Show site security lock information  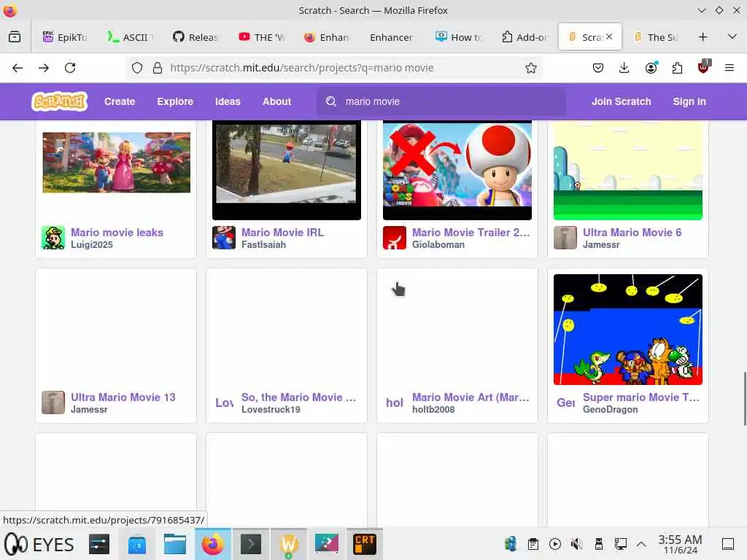pyautogui.click(x=158, y=68)
